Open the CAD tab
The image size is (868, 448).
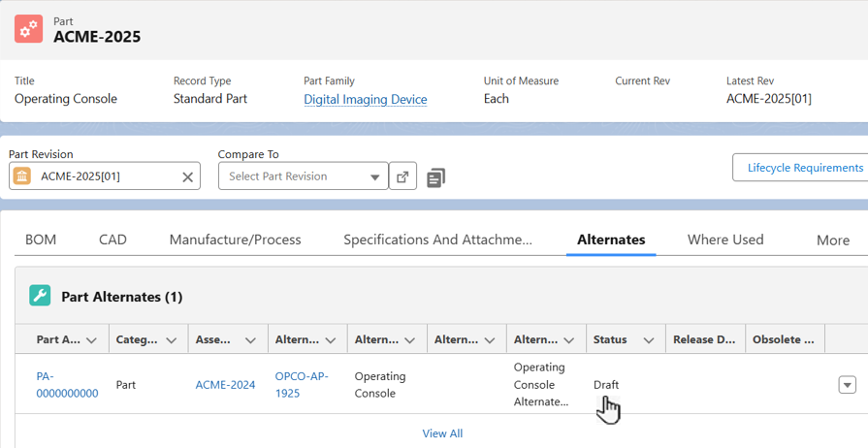tap(113, 240)
